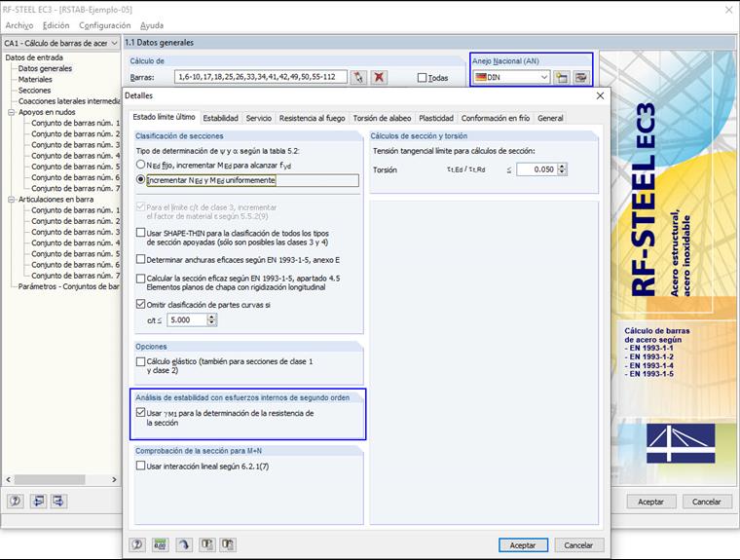Click the navigator horizontal scrollbar thumb
740x560 pixels.
(x=50, y=479)
